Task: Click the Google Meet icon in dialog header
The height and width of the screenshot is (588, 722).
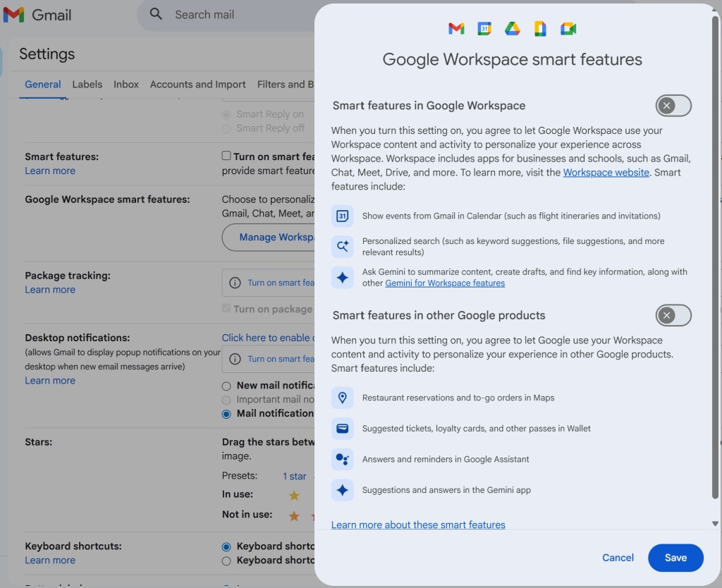Action: [568, 28]
